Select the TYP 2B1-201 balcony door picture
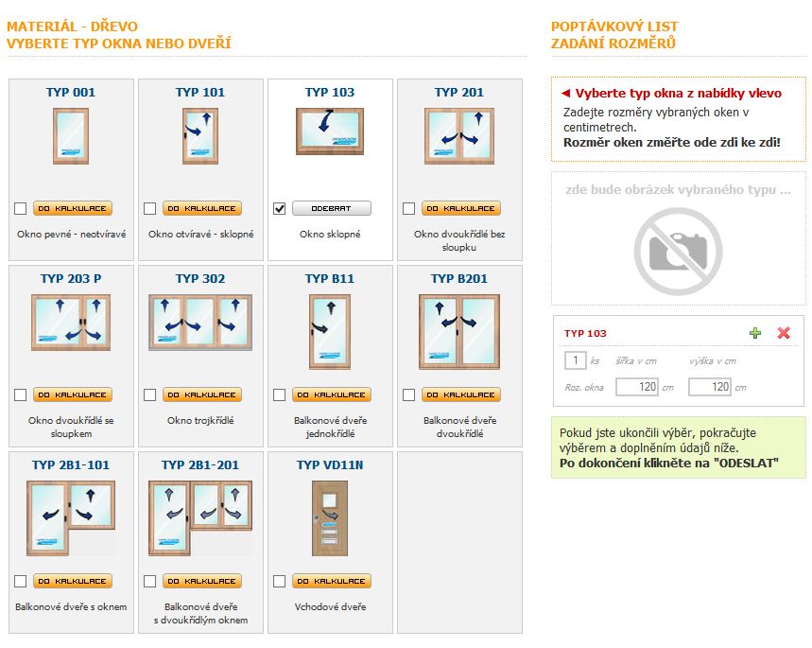Image resolution: width=812 pixels, height=648 pixels. [199, 517]
